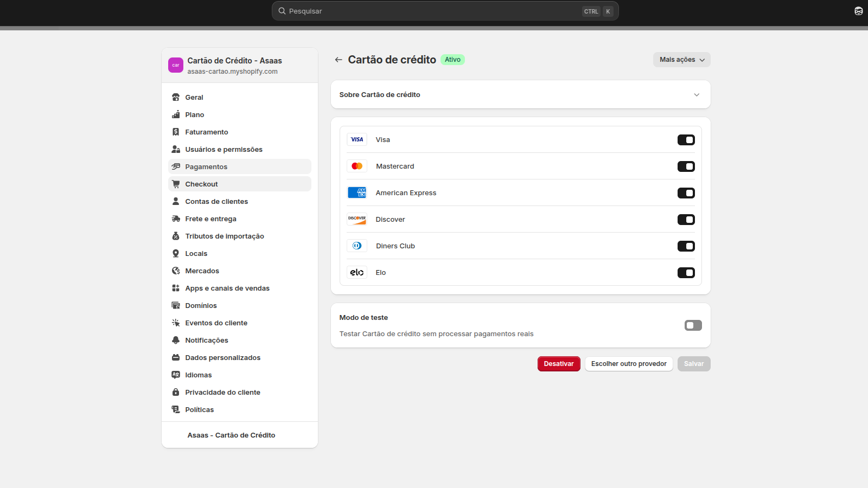The image size is (868, 488).
Task: Expand the Sobre Cartão de crédito section
Action: 521,94
